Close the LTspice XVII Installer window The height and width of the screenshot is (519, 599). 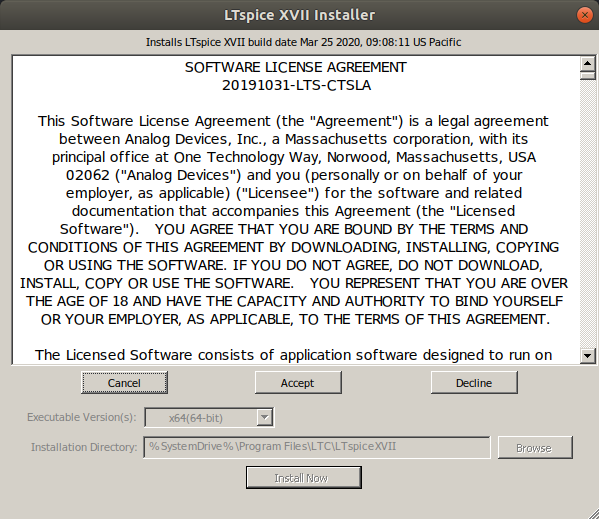(584, 15)
